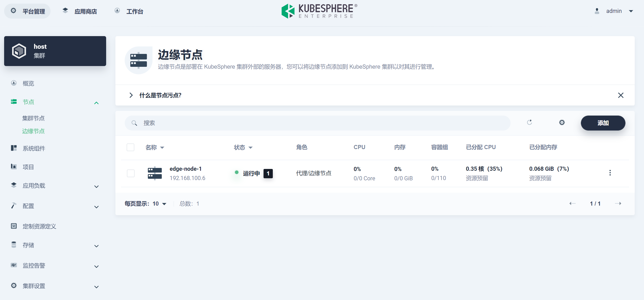Click the host cluster icon

(x=19, y=51)
